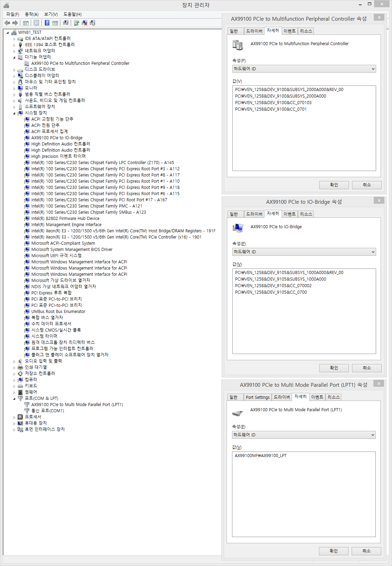Viewport: 392px width, 566px height.
Task: Collapse the 포트(COM & LPT) category
Action: pyautogui.click(x=14, y=398)
